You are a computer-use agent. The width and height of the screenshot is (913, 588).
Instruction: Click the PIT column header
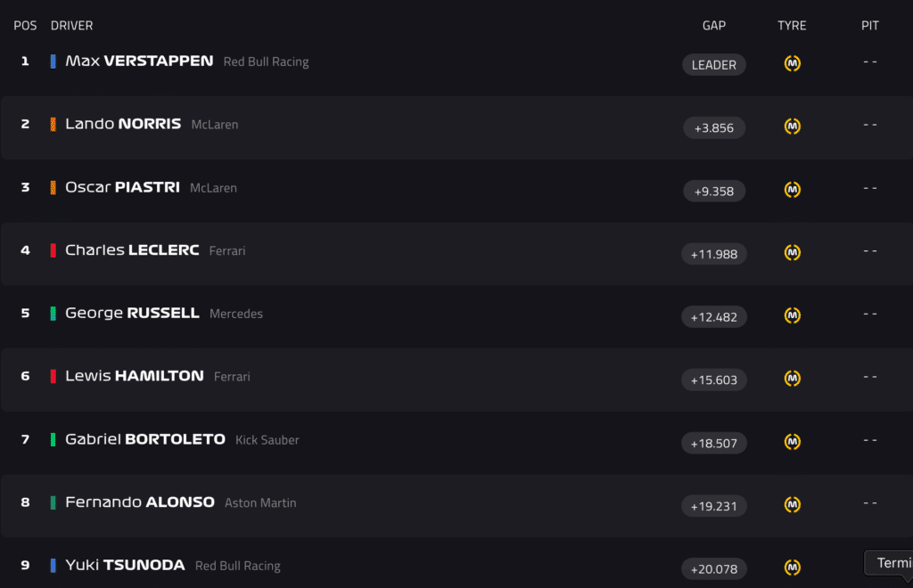[x=870, y=26]
